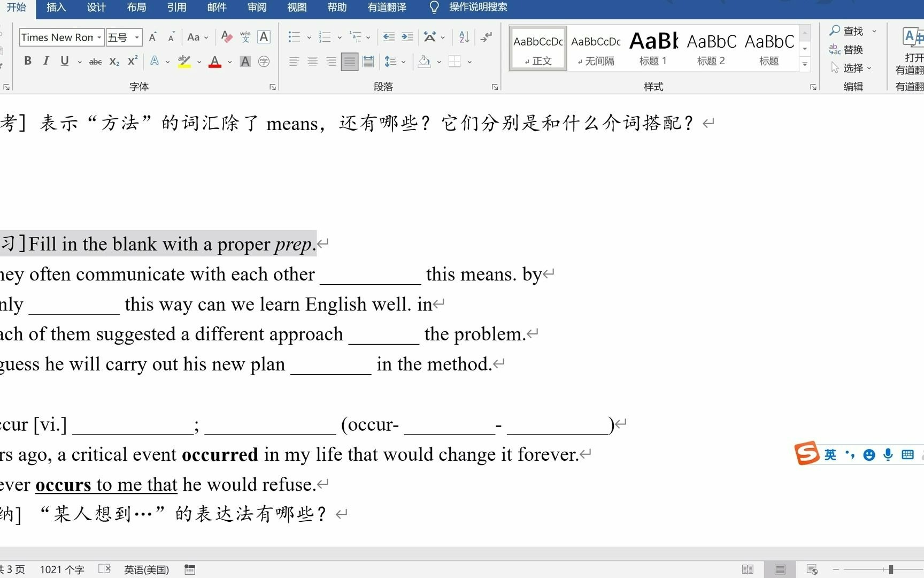Expand styles gallery more arrow
Viewport: 924px width, 578px height.
click(805, 64)
